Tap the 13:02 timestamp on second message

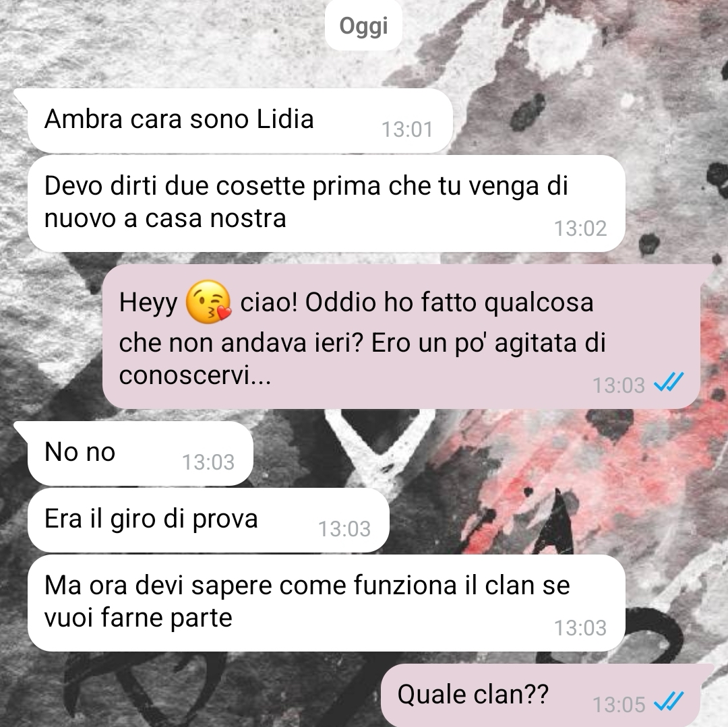pos(580,228)
